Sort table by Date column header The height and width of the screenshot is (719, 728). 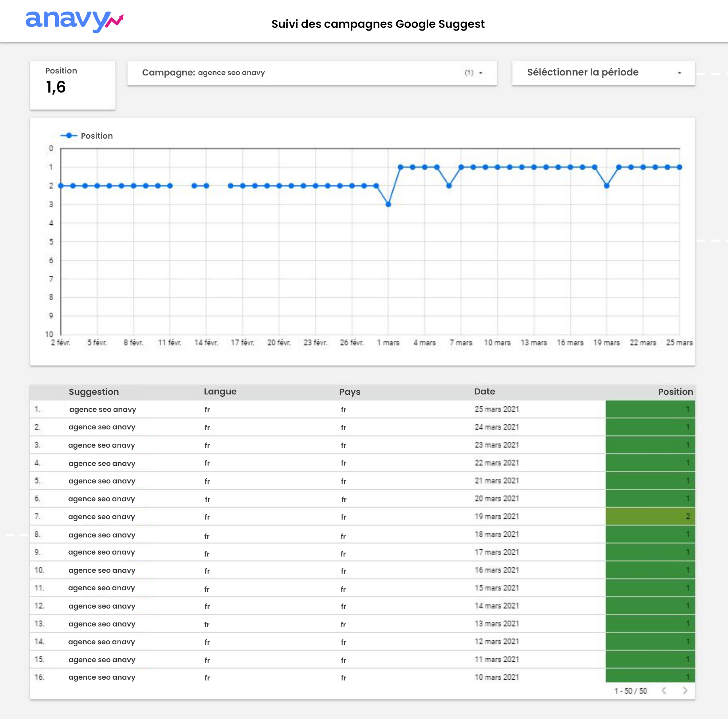pos(485,392)
